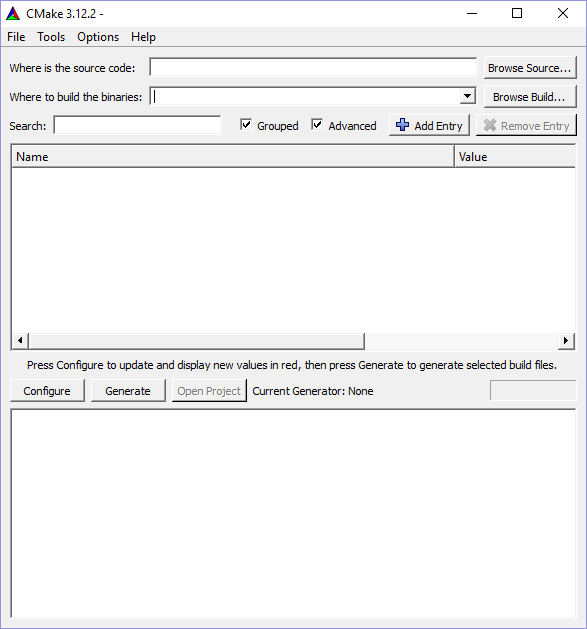This screenshot has width=587, height=629.
Task: Focus the build binaries path field
Action: (x=305, y=96)
